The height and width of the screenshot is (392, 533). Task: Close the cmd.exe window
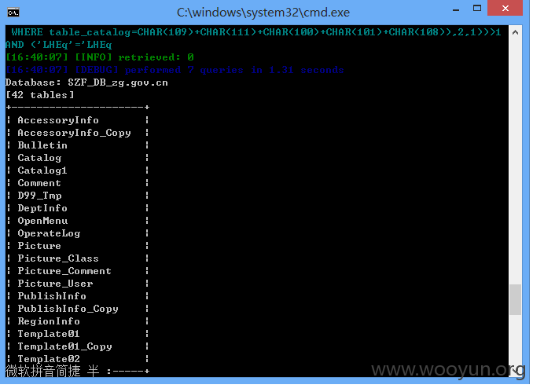point(505,8)
